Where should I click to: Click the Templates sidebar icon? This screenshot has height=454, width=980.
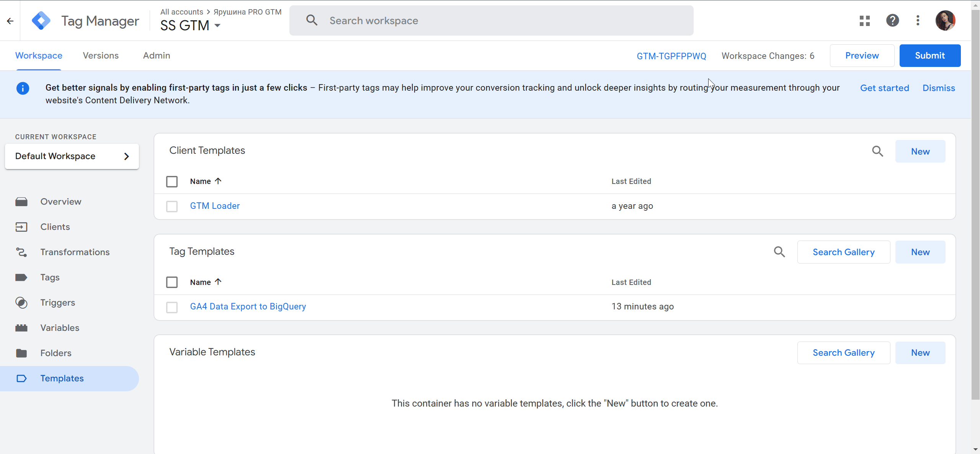click(21, 378)
